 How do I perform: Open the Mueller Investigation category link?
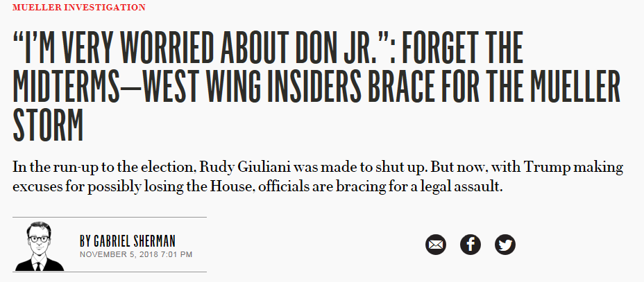click(79, 8)
